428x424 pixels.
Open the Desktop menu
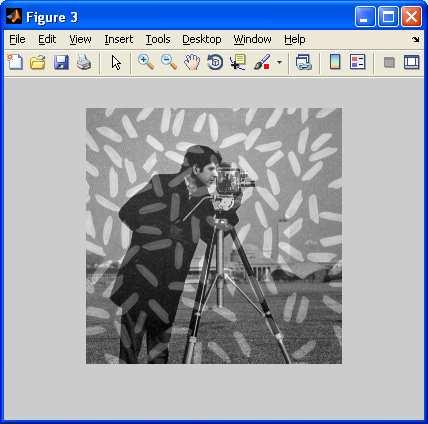coord(202,39)
